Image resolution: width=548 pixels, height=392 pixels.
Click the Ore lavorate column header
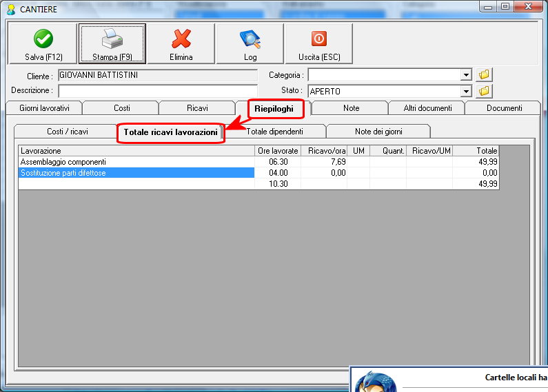[278, 151]
